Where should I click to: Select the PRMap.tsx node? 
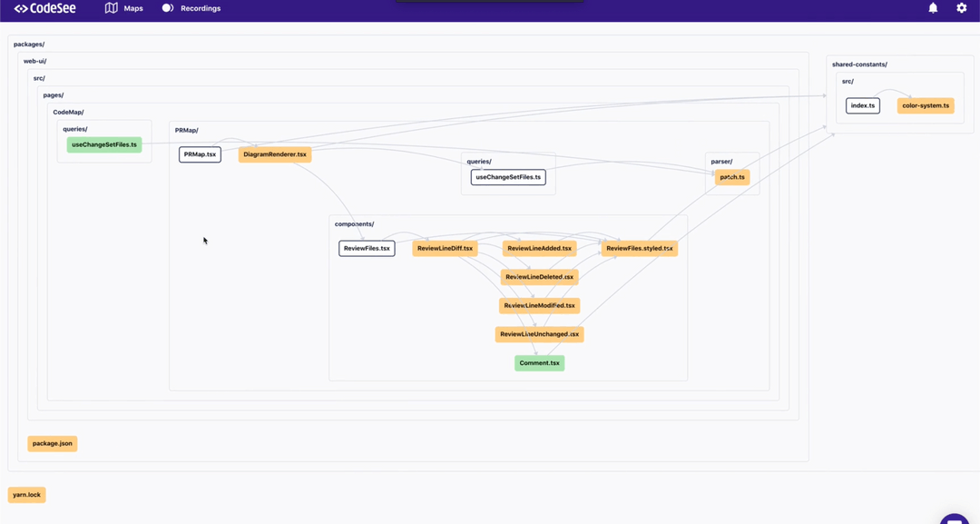[200, 154]
